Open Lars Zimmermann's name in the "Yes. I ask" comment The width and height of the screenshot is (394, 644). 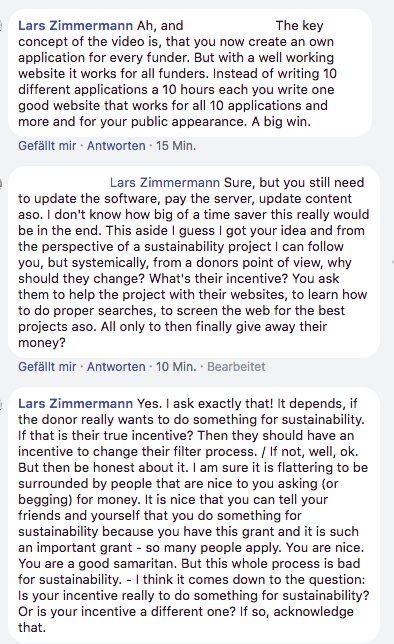click(x=75, y=403)
